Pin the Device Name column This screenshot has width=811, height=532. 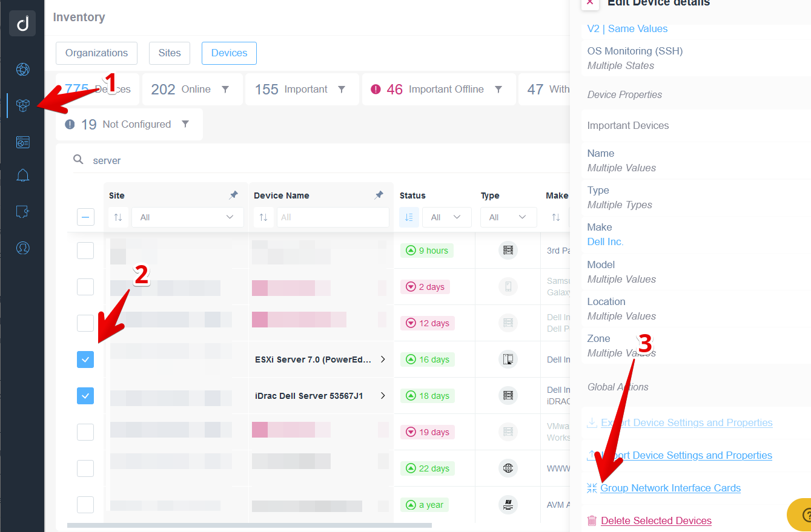click(x=379, y=195)
